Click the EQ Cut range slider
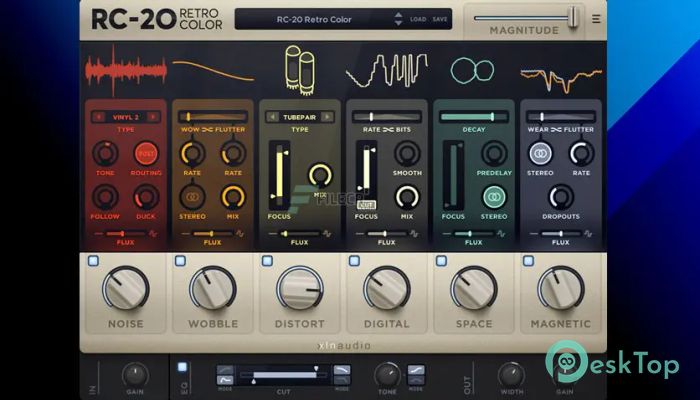Viewport: 700px width, 400px height. (283, 375)
